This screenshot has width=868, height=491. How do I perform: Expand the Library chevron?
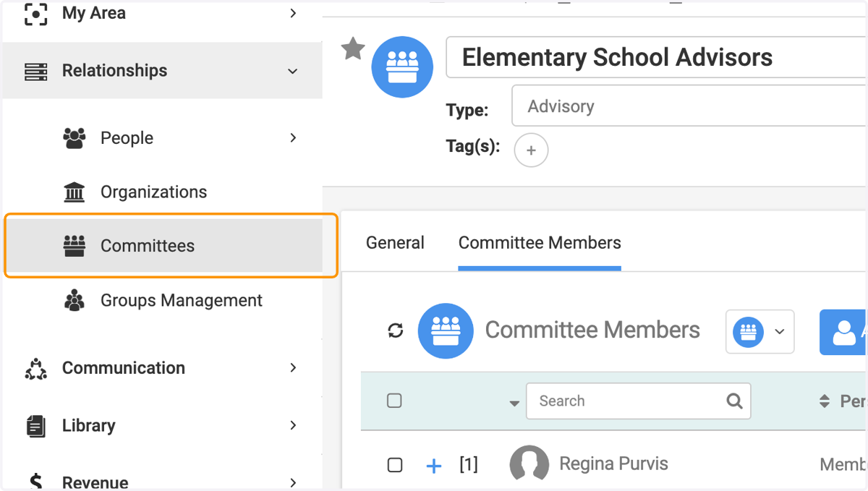293,425
